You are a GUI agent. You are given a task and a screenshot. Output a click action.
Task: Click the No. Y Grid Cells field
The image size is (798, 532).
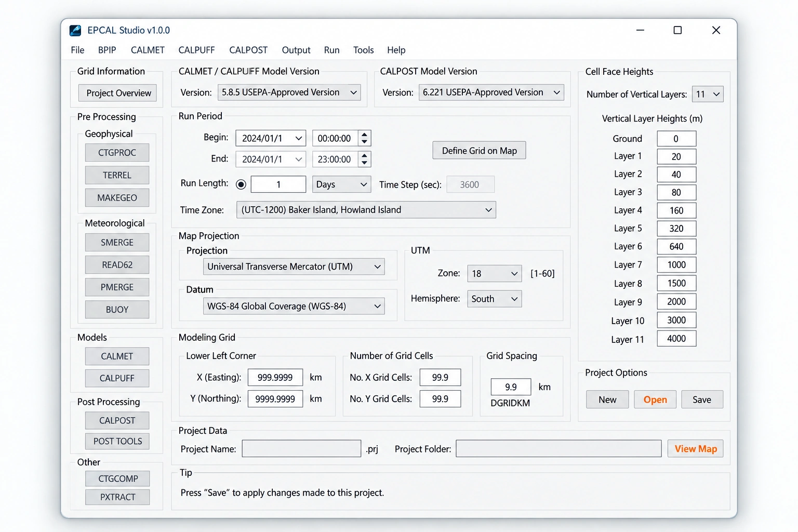tap(440, 399)
